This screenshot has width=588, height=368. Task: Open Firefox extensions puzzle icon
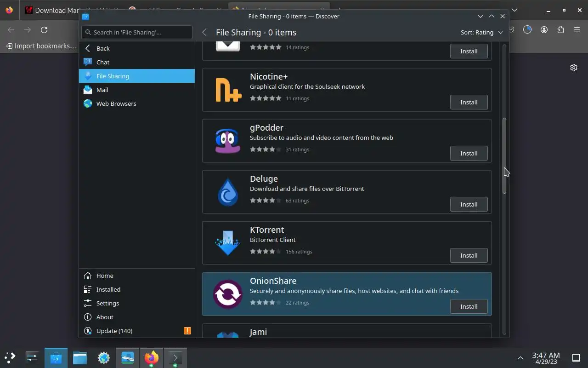[560, 30]
